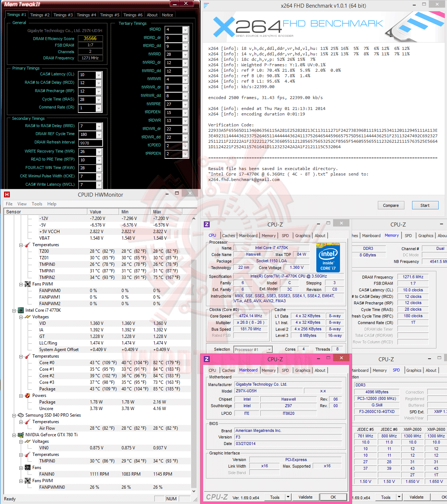Click the Tools button in CPU-Z Mainboard window
The width and height of the screenshot is (447, 504).
[x=275, y=497]
